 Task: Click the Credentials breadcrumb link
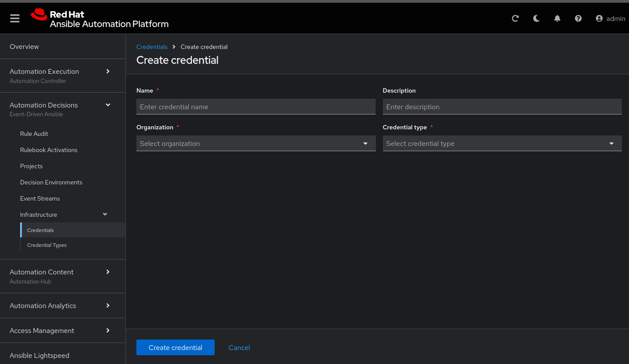pos(152,47)
